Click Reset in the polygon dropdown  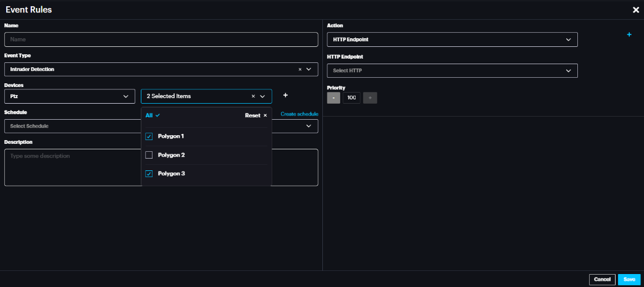pyautogui.click(x=253, y=115)
